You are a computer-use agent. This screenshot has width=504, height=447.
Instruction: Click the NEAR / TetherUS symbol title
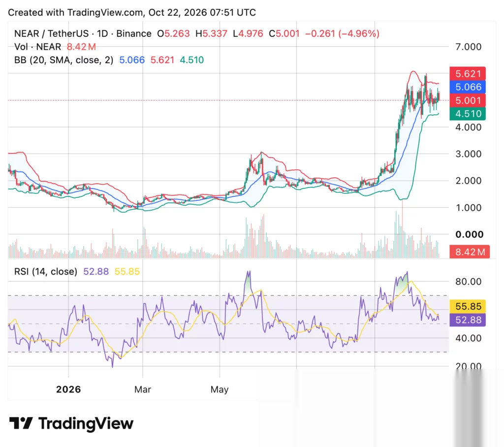click(51, 33)
